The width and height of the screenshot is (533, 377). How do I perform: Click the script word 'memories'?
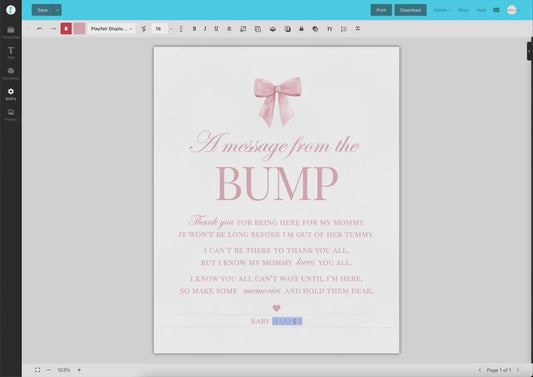262,291
